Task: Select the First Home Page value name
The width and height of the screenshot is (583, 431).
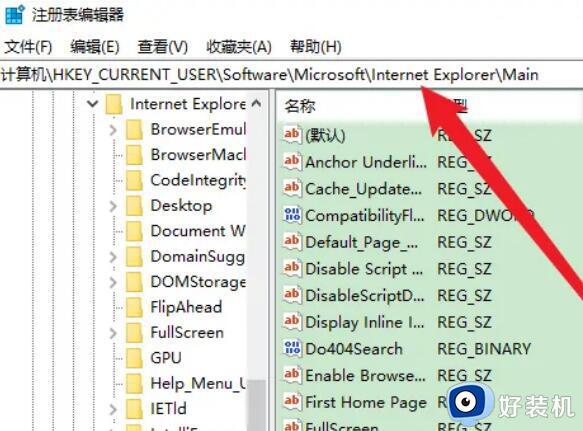Action: [x=365, y=402]
